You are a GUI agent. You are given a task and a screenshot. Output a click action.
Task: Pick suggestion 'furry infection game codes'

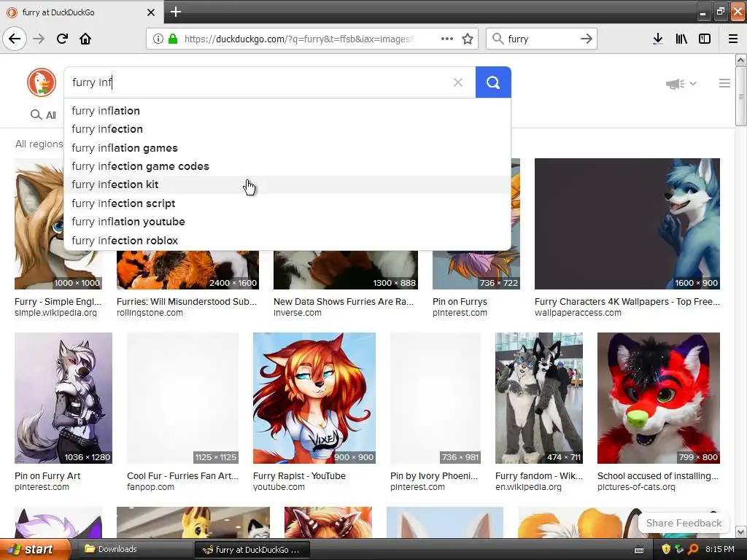[x=287, y=166]
